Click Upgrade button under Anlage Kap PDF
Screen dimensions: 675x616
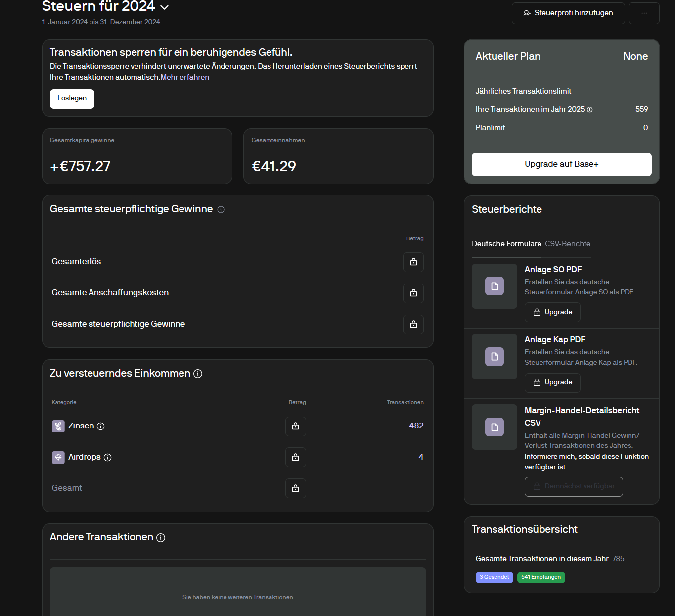(552, 382)
